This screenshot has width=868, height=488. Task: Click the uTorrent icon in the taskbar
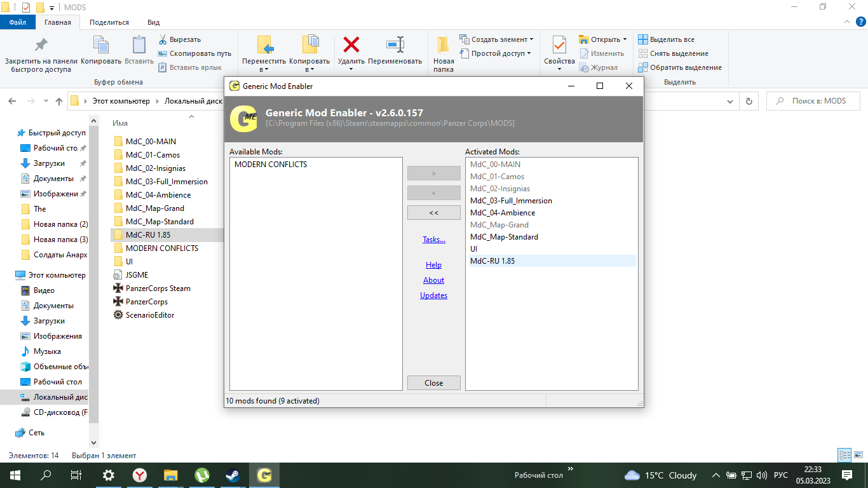[201, 475]
